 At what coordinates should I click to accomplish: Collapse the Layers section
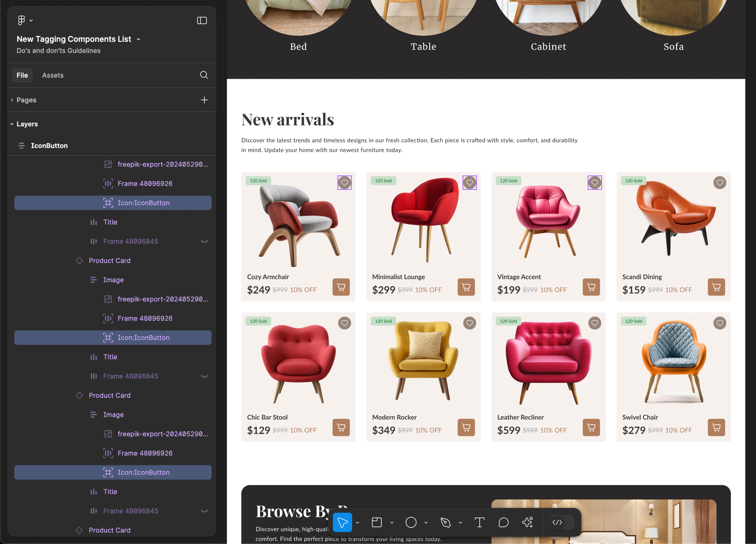click(x=12, y=124)
